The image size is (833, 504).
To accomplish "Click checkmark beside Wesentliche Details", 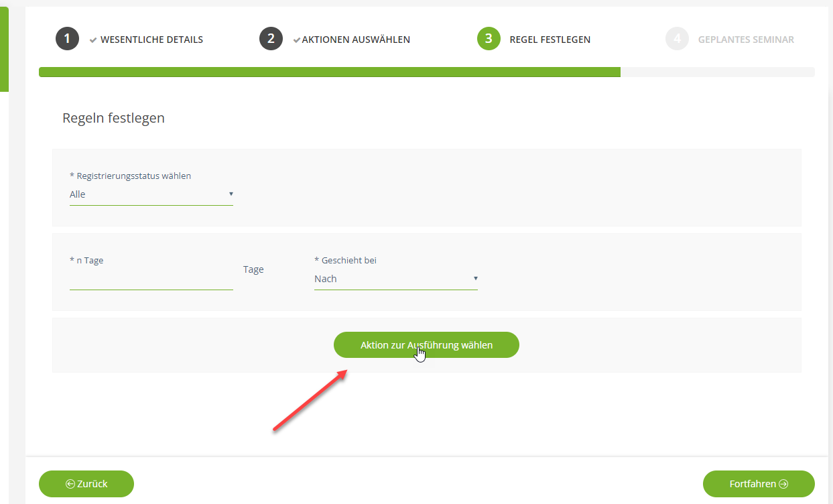I will click(93, 40).
